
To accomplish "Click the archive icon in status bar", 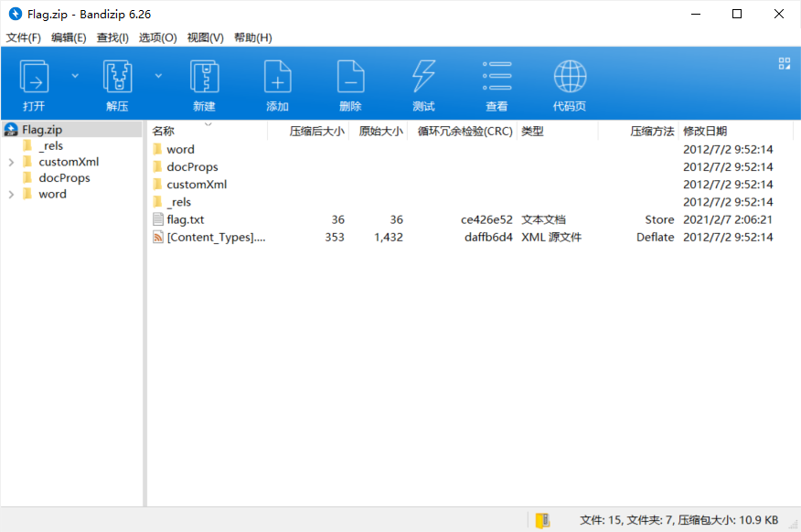I will tap(542, 521).
